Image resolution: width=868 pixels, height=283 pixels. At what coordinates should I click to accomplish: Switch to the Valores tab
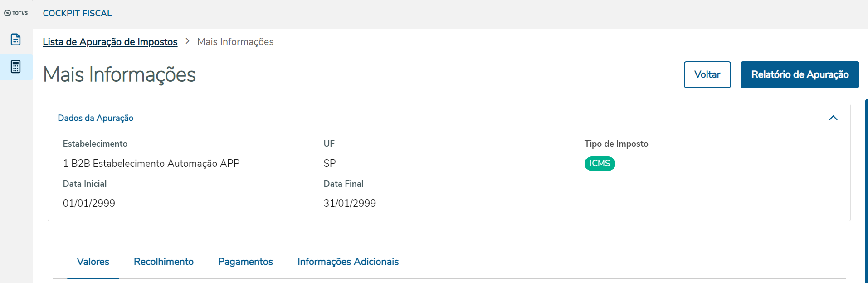coord(93,262)
